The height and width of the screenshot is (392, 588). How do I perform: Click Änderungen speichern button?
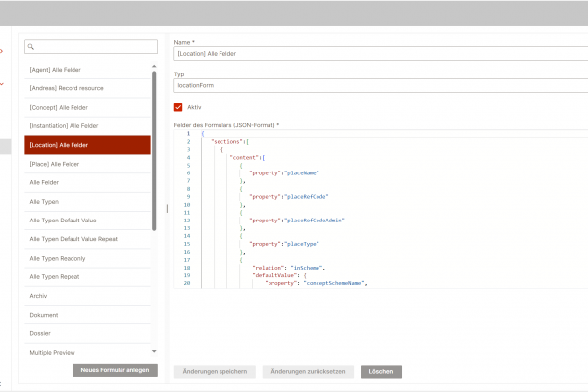[x=216, y=371]
